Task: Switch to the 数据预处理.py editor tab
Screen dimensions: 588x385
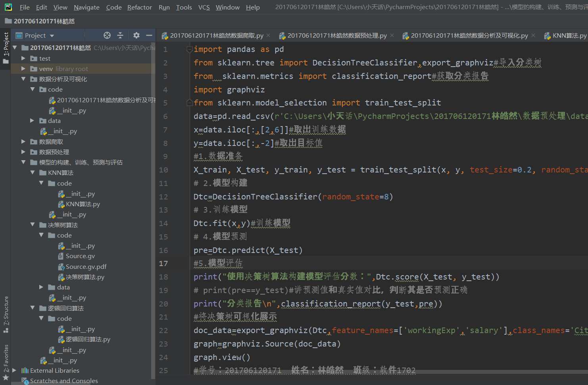Action: pyautogui.click(x=337, y=36)
